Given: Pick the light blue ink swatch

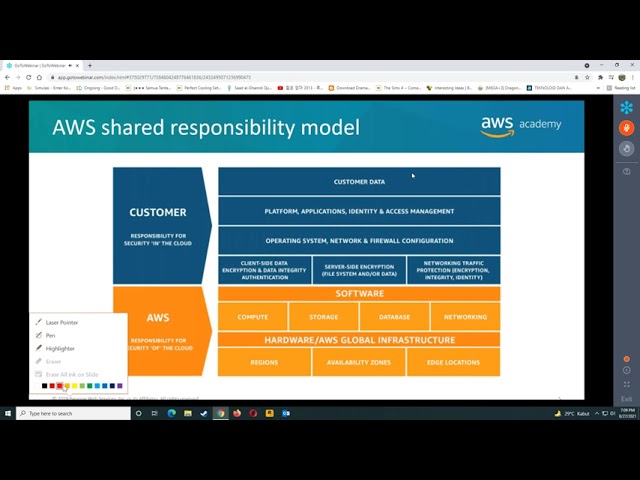Looking at the screenshot, I should tap(97, 386).
